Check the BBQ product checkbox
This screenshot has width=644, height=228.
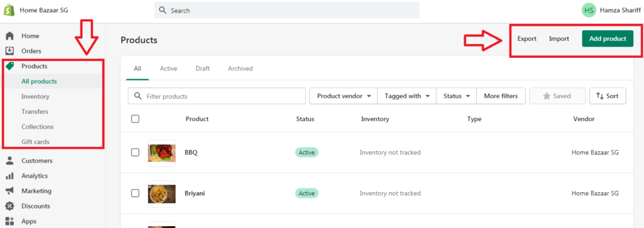[x=135, y=152]
